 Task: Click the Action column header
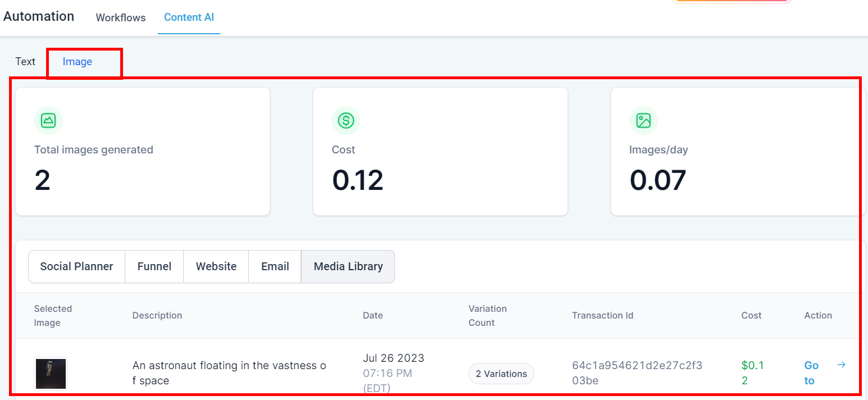818,315
